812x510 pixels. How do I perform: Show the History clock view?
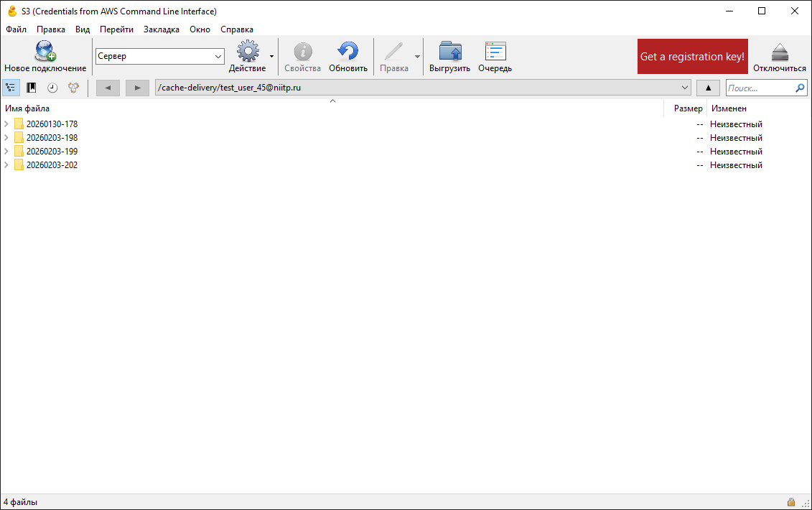point(52,88)
